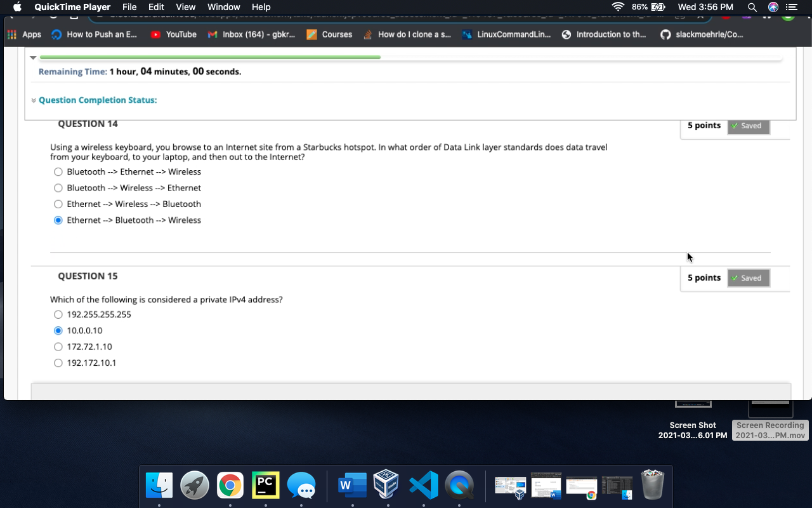Open Google Chrome from the dock
The image size is (812, 508).
click(x=230, y=486)
